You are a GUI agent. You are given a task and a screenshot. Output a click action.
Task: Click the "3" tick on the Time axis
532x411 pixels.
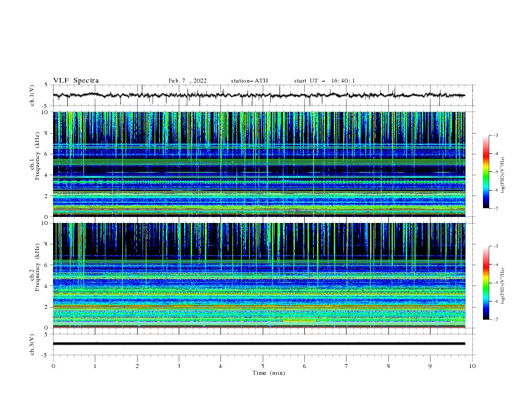point(179,366)
